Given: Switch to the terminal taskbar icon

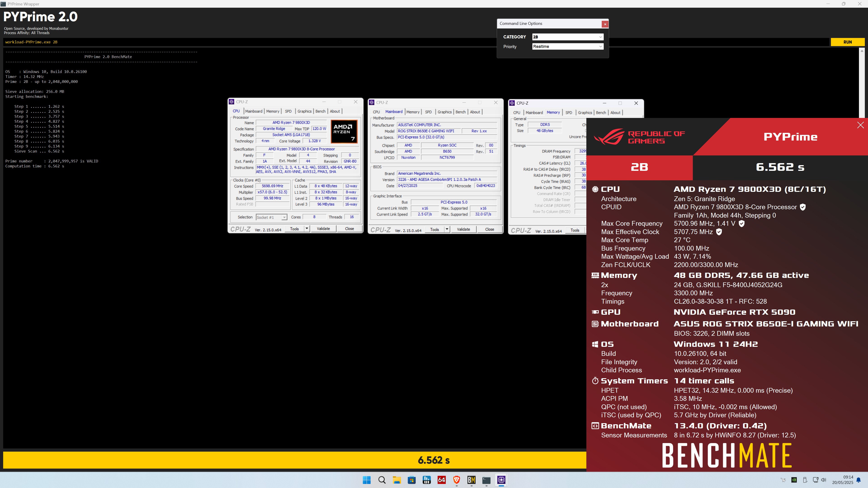Looking at the screenshot, I should [x=486, y=480].
